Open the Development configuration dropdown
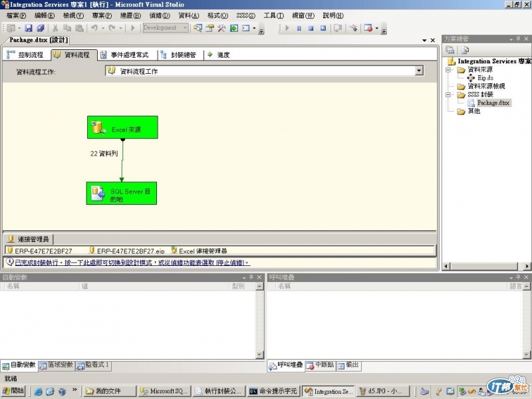The height and width of the screenshot is (399, 532). pos(185,28)
